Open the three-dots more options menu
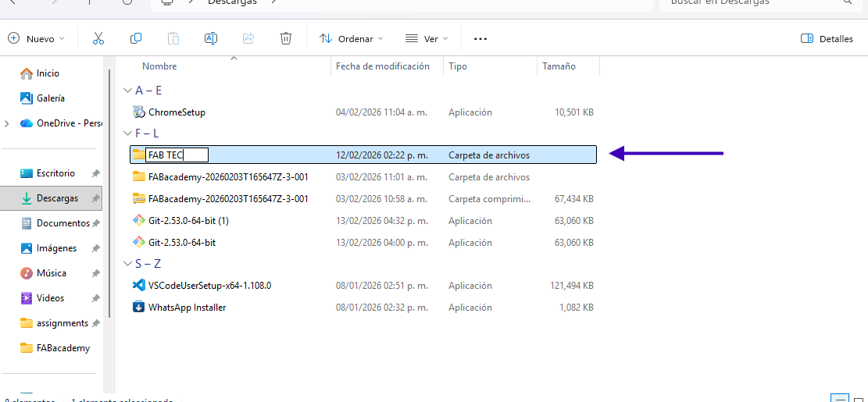Screen dimensions: 868x402 480,39
